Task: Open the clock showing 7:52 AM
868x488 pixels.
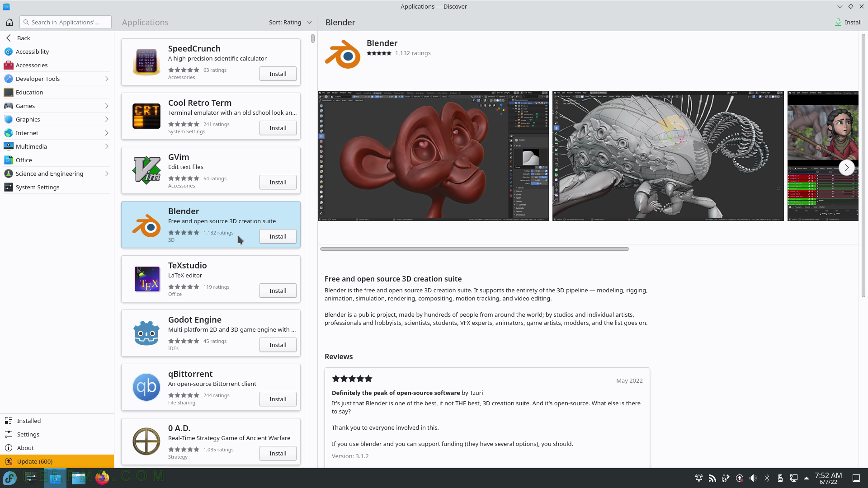Action: [x=828, y=478]
